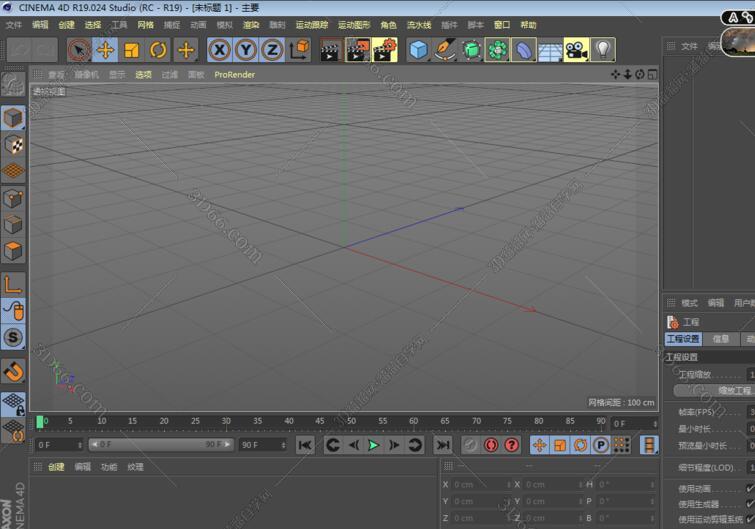Screen dimensions: 755x529
Task: Open the attributes panel 模式 menu
Action: 689,303
